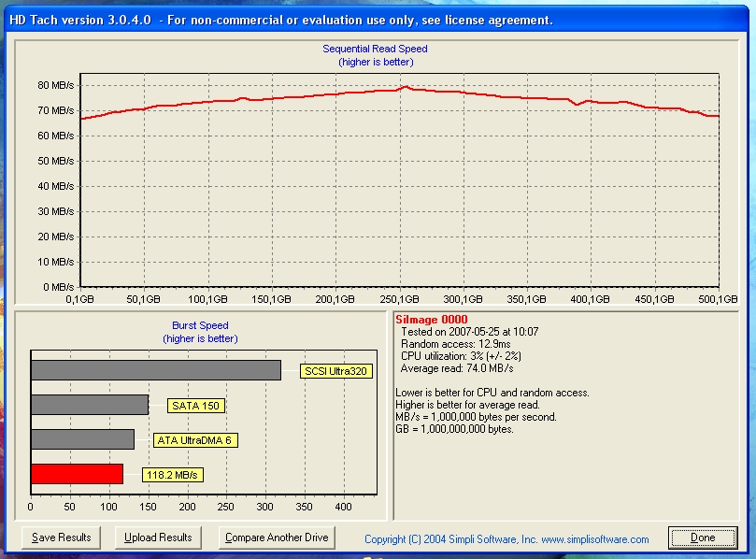
Task: Select the SATA 150 yellow label
Action: click(x=196, y=406)
